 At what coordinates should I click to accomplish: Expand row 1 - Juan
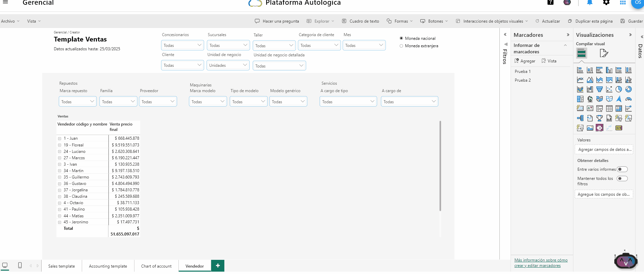click(59, 139)
